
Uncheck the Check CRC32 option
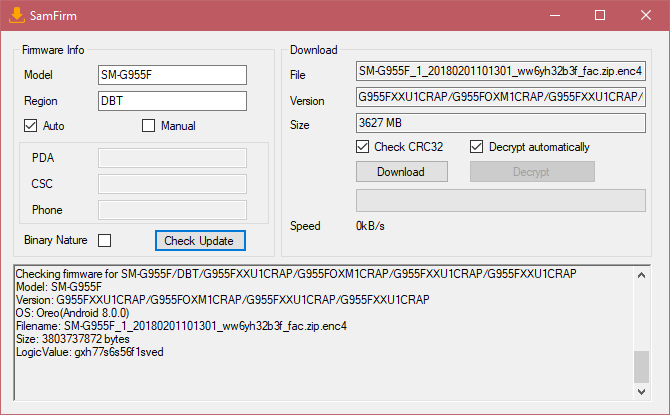(362, 147)
